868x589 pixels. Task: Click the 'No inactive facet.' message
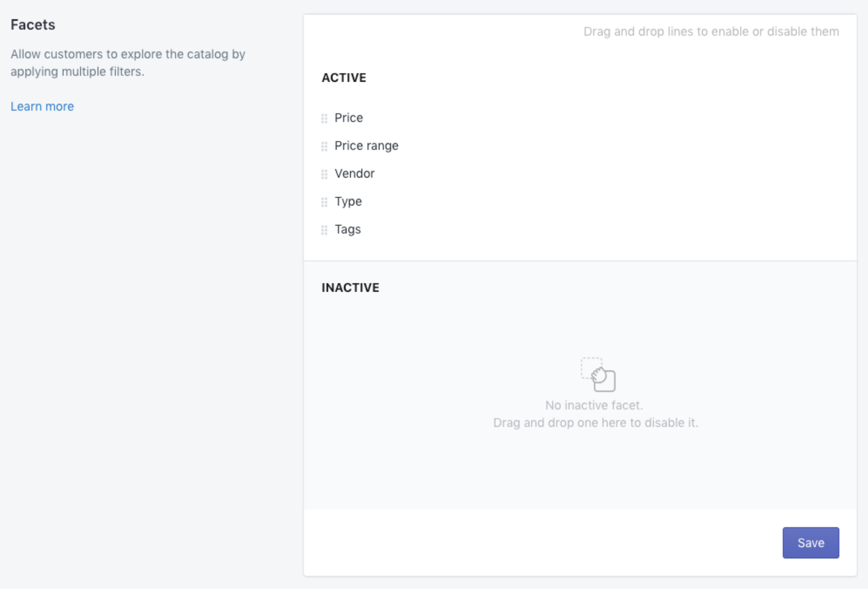pyautogui.click(x=594, y=405)
